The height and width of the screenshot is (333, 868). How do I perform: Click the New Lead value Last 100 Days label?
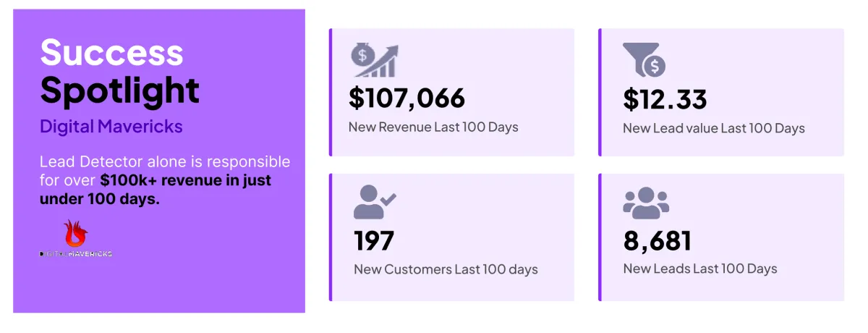(713, 128)
